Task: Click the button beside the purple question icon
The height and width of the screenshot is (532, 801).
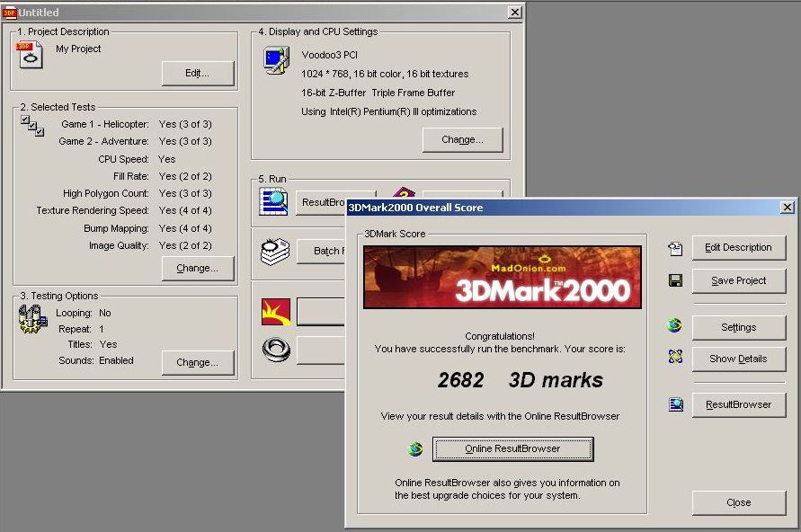Action: 463,195
